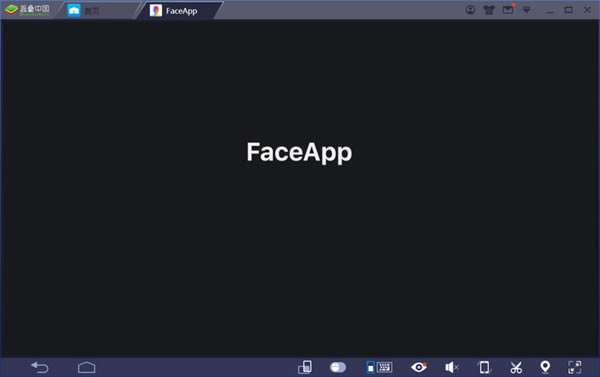Go back with the Android back arrow
The image size is (600, 377).
coord(39,367)
